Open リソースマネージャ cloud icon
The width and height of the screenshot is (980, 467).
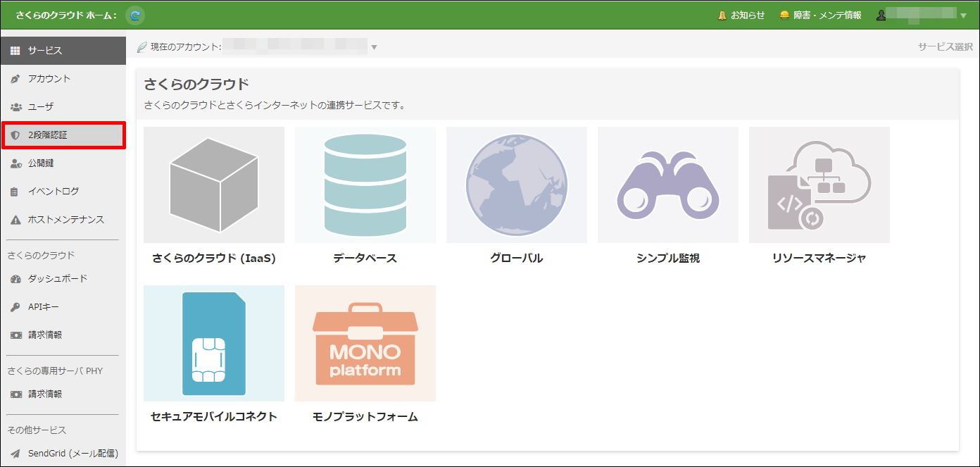[819, 185]
